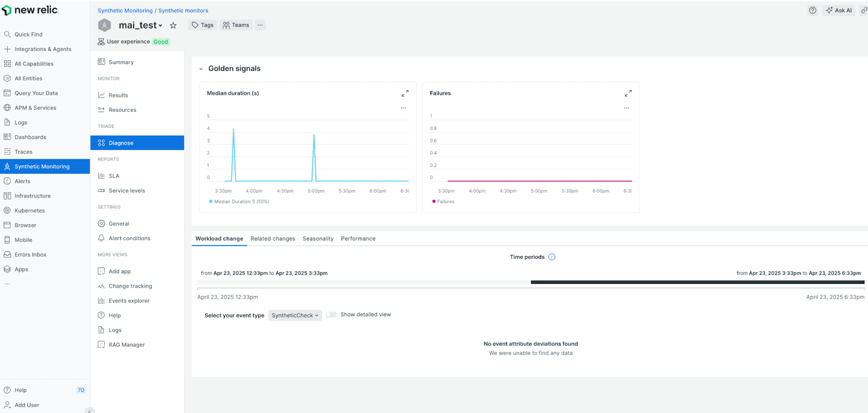Favorite mai_test with star icon
This screenshot has width=868, height=413.
[x=173, y=25]
